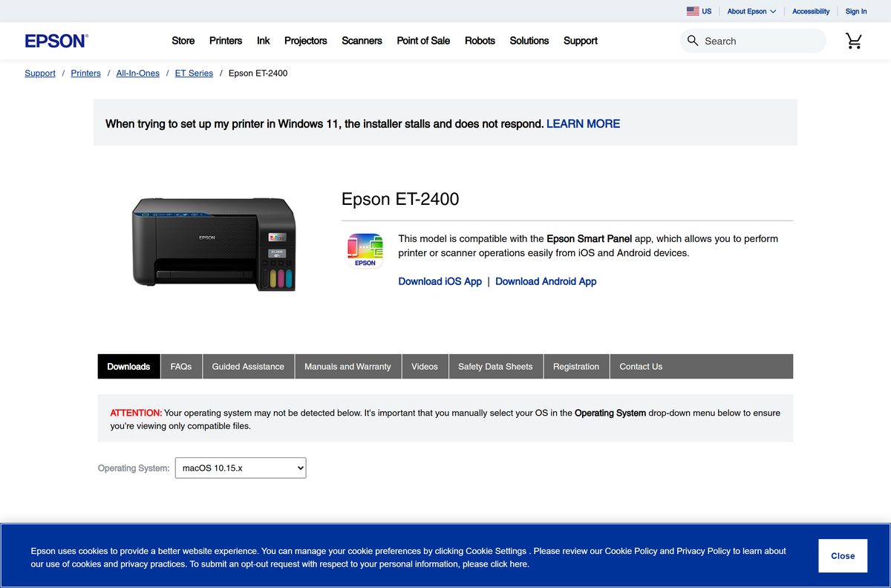Open the Printers menu
Screen dimensions: 891x588
(226, 41)
